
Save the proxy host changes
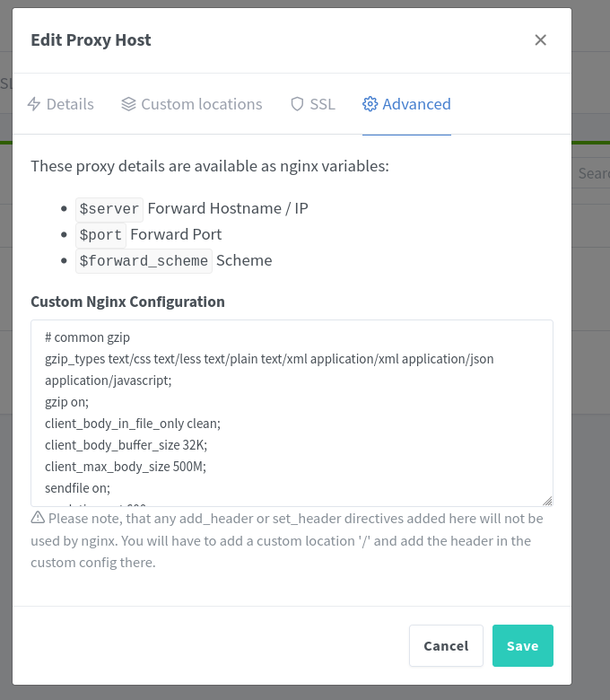(x=522, y=645)
